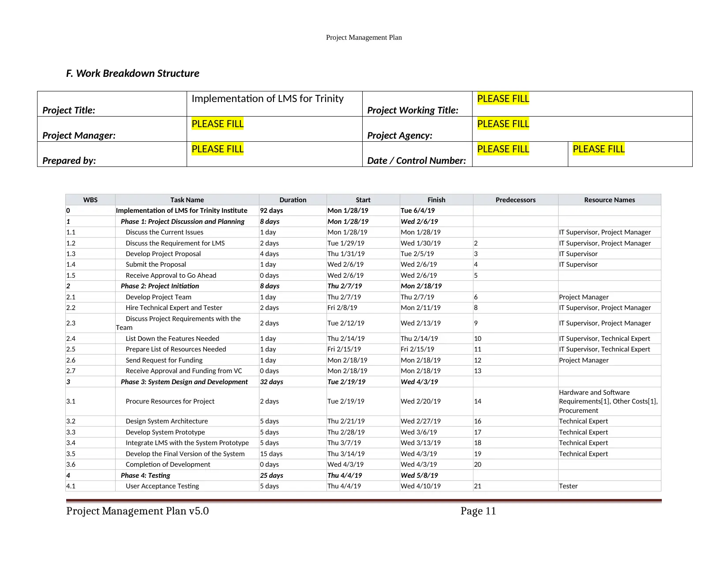Select the Task Name column header

point(187,200)
